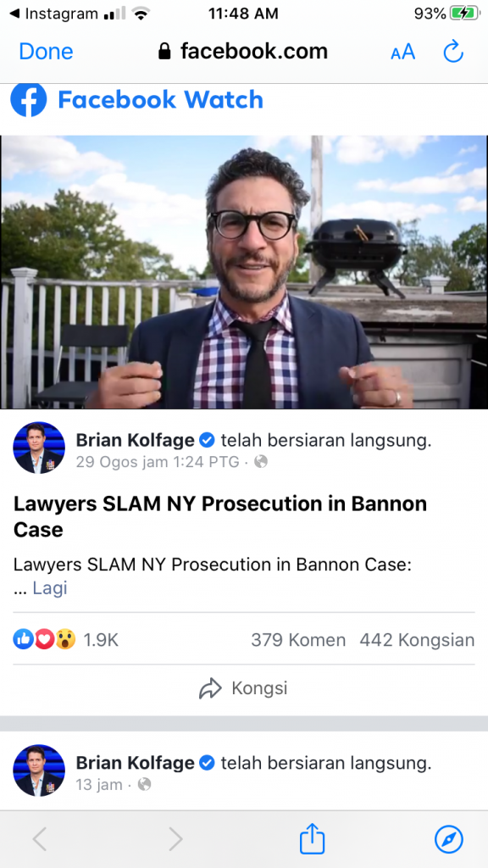View the 1.9K reactions list
488x868 pixels.
pyautogui.click(x=66, y=640)
